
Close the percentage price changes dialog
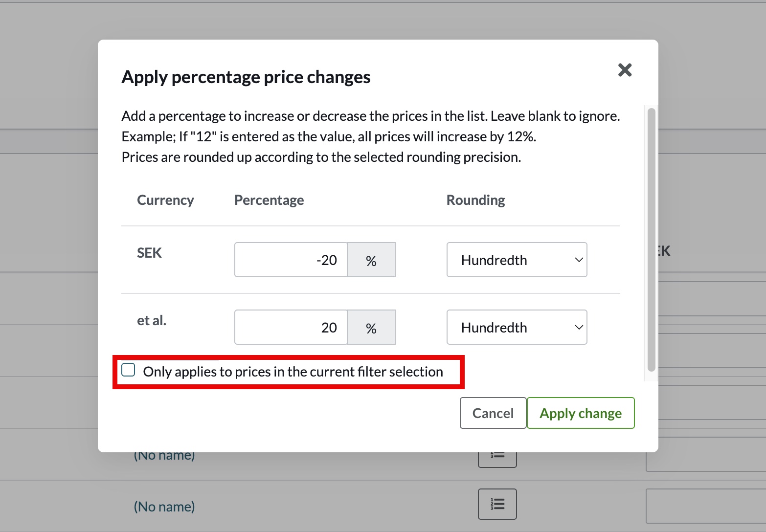pos(625,70)
